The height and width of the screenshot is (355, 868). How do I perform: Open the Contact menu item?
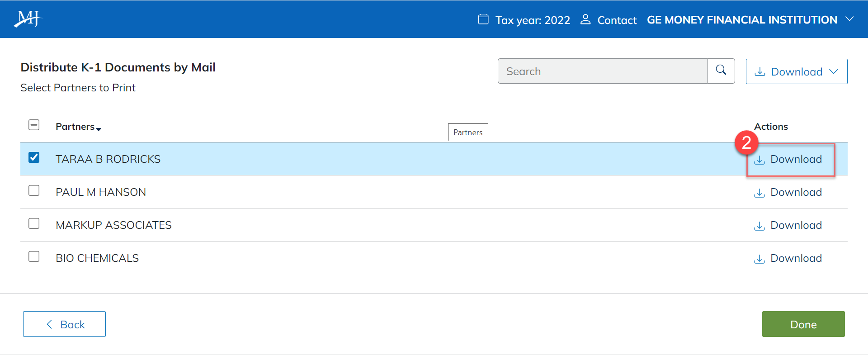coord(617,20)
